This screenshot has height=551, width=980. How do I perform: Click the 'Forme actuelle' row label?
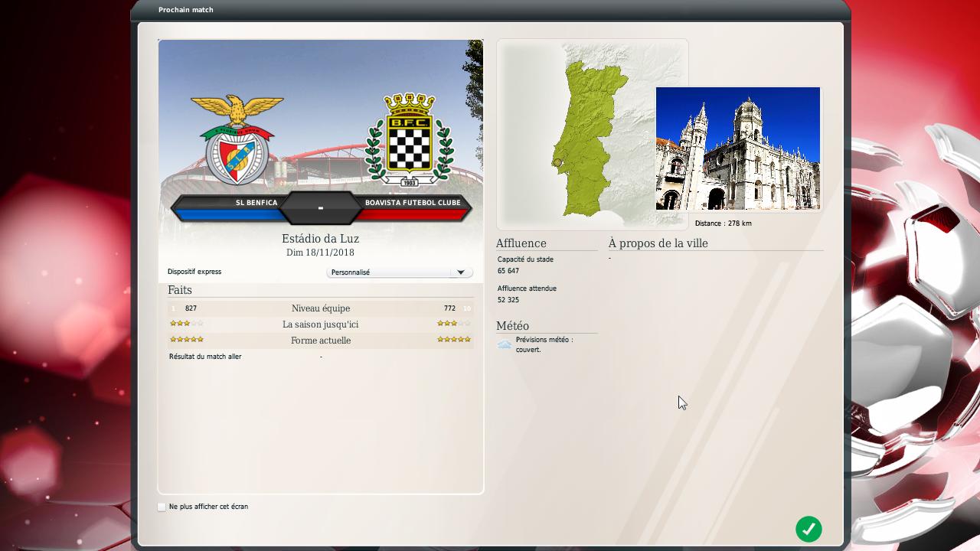click(x=321, y=341)
